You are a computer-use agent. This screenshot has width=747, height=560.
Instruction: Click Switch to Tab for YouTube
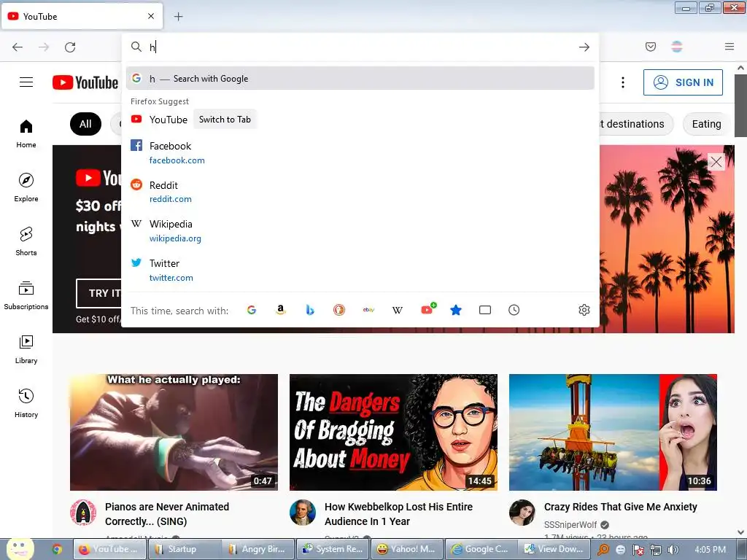point(225,120)
